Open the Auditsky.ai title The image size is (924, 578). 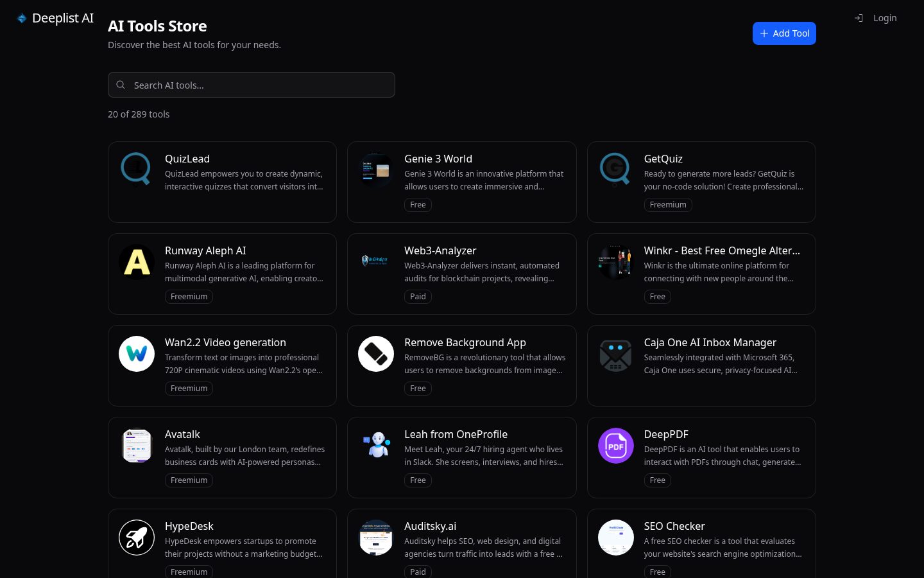(431, 526)
